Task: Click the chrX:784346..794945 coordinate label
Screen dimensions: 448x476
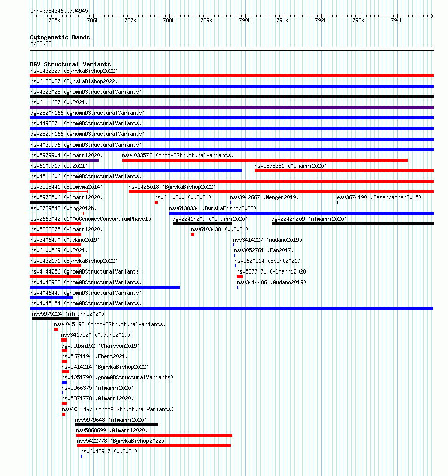Action: click(59, 11)
